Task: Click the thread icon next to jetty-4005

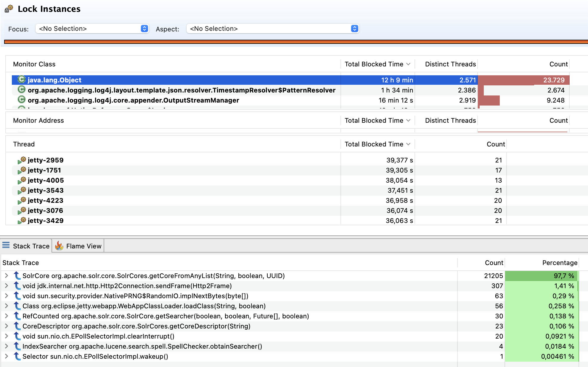Action: coord(22,180)
